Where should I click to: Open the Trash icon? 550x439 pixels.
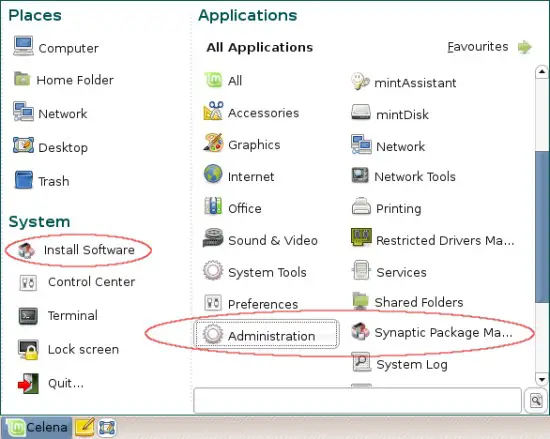(x=24, y=180)
